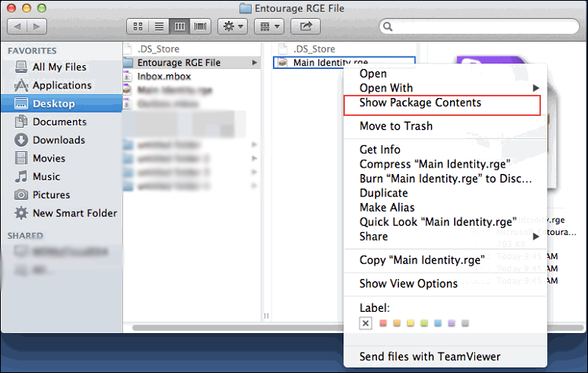
Task: Click the Finder search field
Action: [x=478, y=27]
